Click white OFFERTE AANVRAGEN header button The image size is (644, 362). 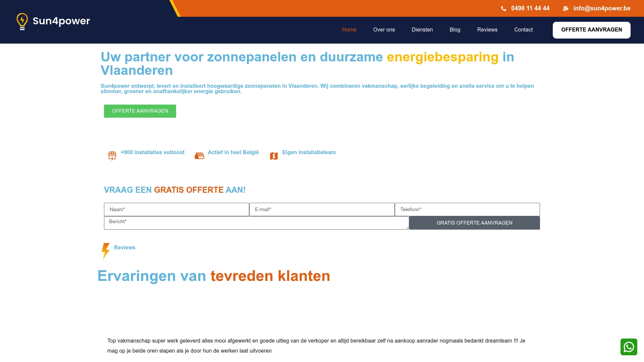pos(591,30)
